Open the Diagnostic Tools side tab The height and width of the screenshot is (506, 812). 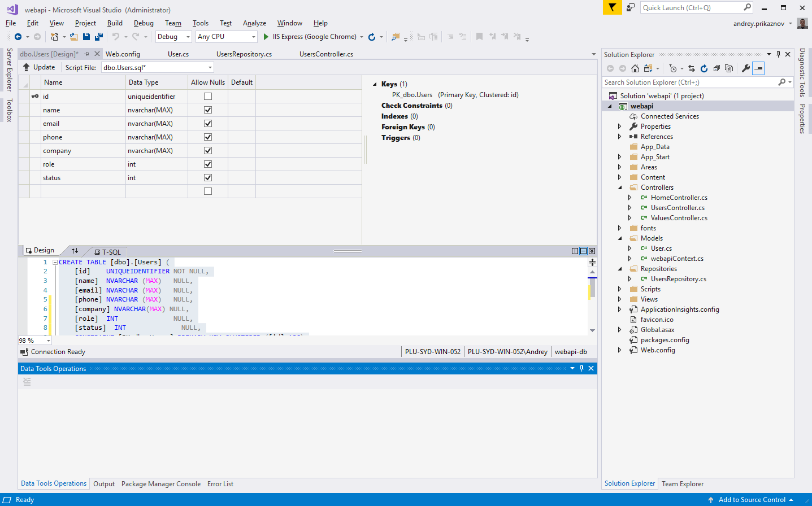[802, 72]
